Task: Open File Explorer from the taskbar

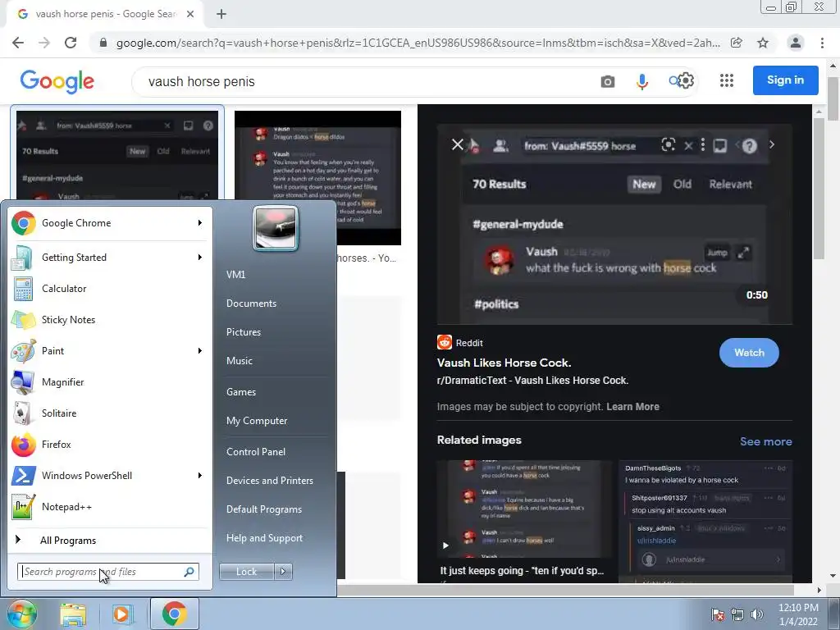Action: (x=73, y=614)
